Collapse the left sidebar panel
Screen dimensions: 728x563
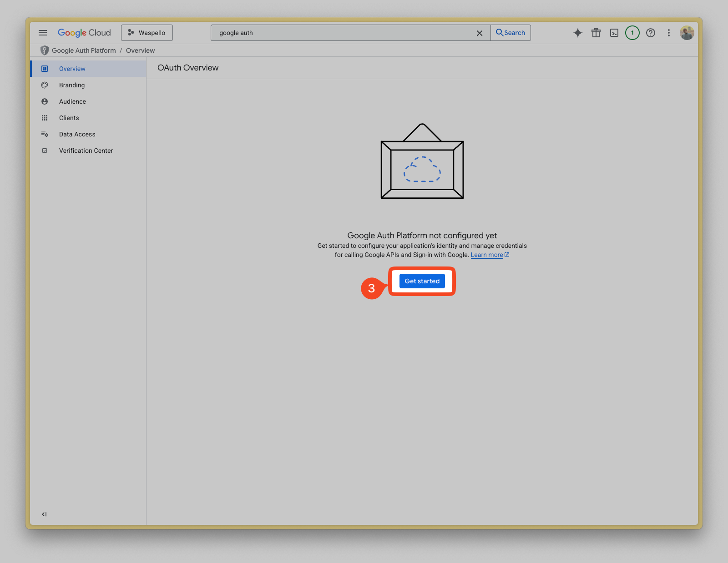(x=44, y=514)
